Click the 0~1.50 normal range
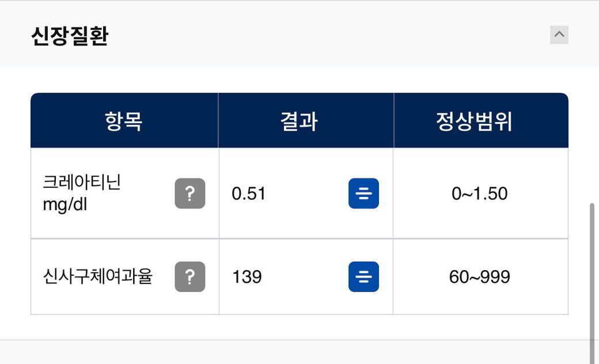This screenshot has height=364, width=599. pos(479,194)
